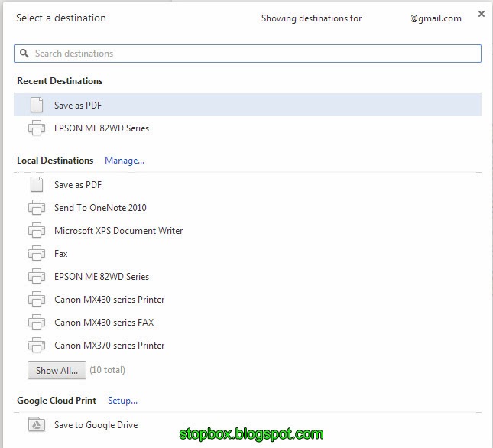Choose 'Save as PDF' under Local Destinations
The width and height of the screenshot is (493, 448).
point(248,184)
